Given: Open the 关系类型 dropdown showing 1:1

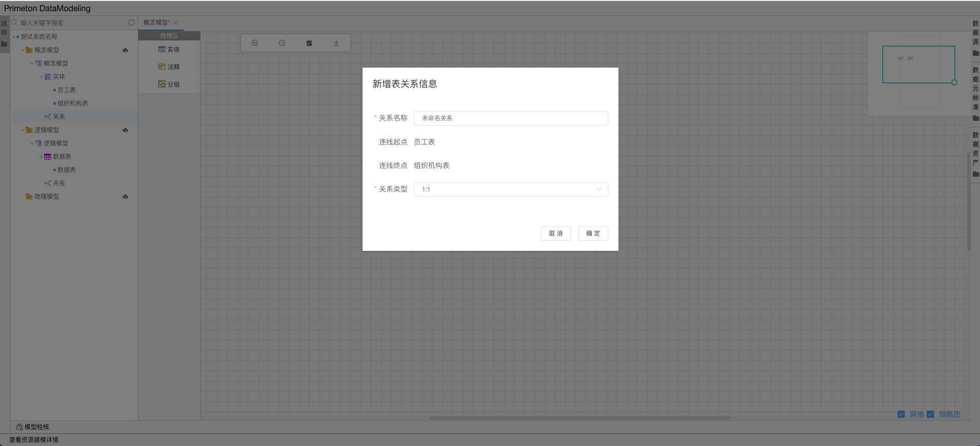Looking at the screenshot, I should [511, 189].
